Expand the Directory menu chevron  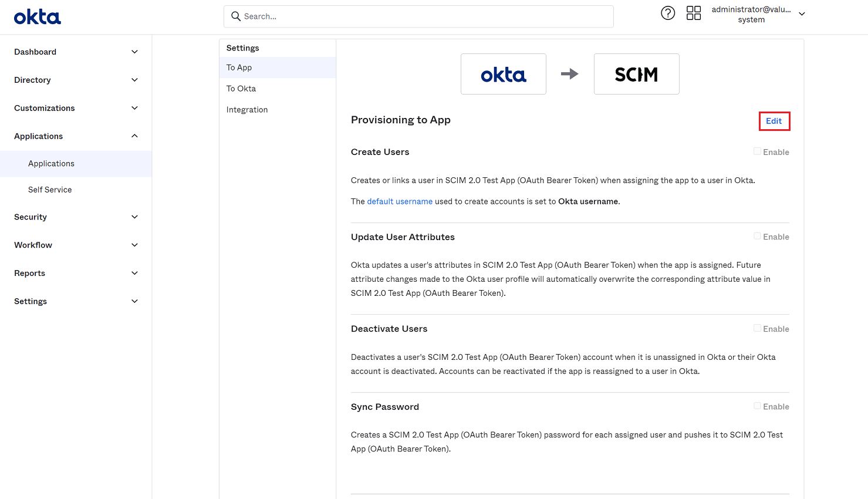click(134, 80)
